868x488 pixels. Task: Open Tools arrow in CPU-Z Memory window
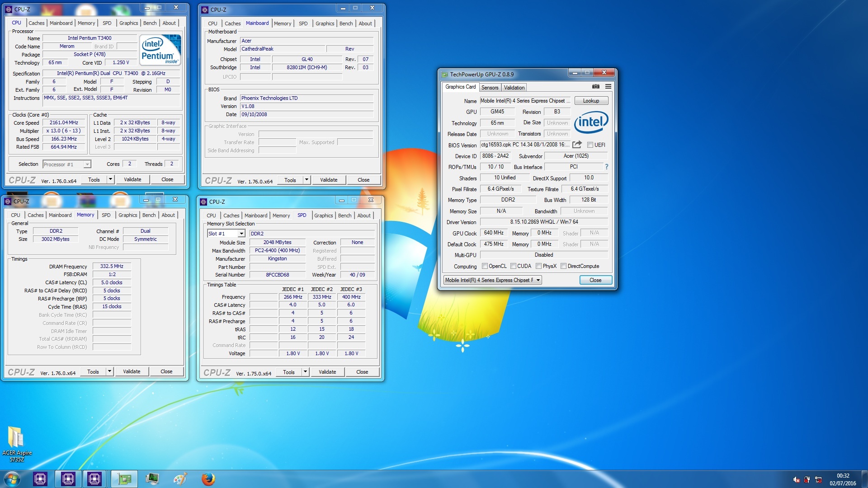109,371
